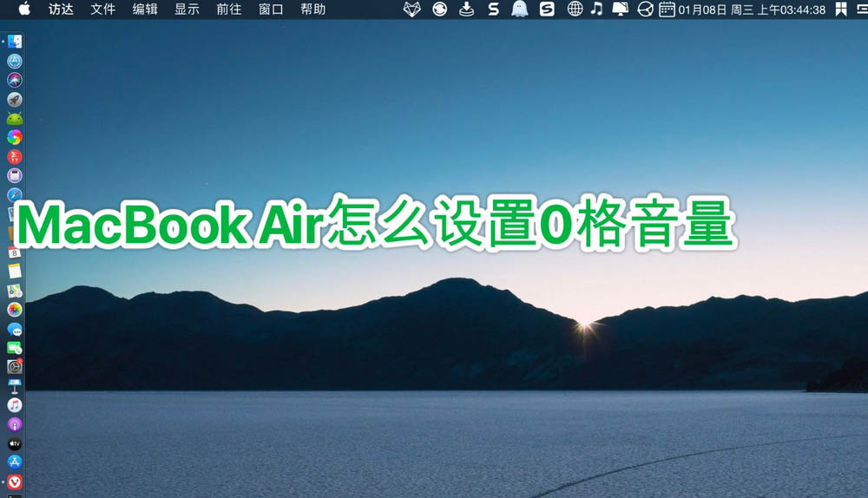Open the 窗口 menu

coord(271,10)
